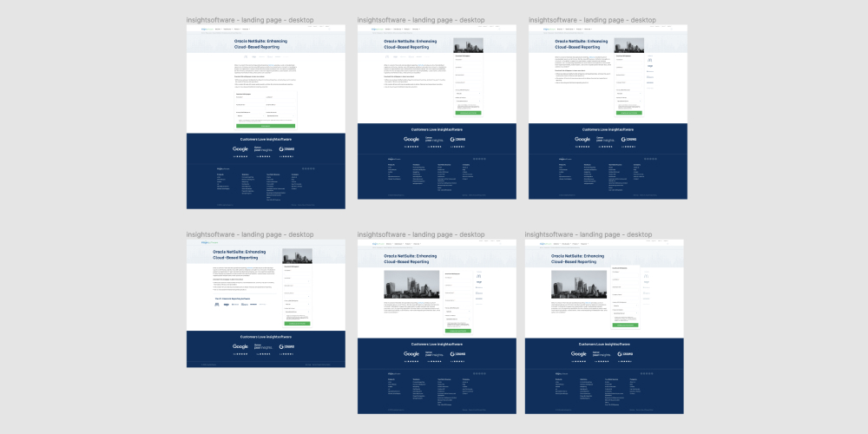Select the Oracle NetSuite headline in top-right artboard

click(580, 43)
